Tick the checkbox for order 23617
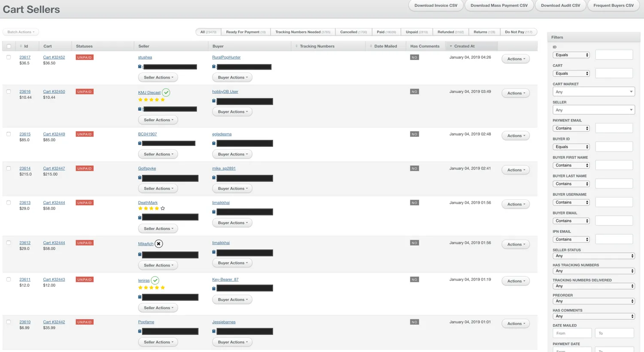644x352 pixels. click(9, 57)
